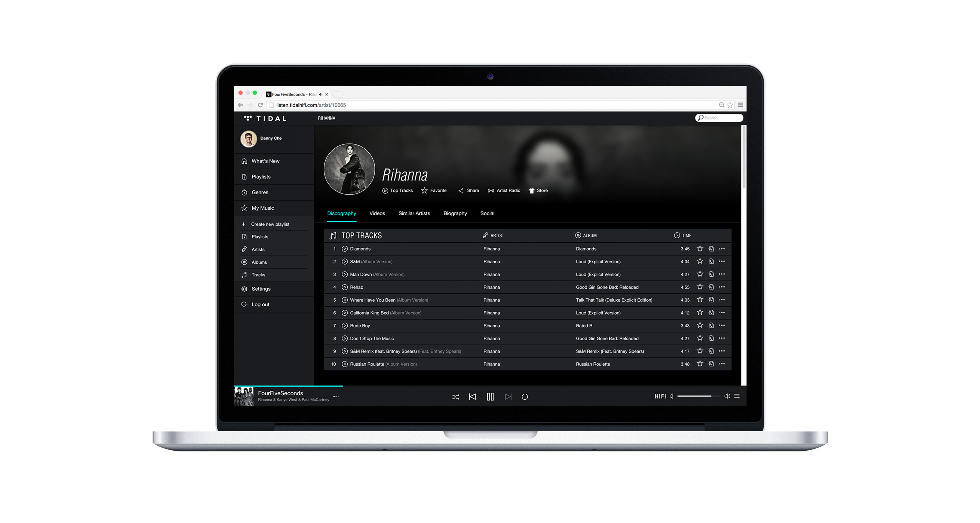Viewport: 980px width, 523px height.
Task: Toggle offline availability for Rehab
Action: coord(711,287)
